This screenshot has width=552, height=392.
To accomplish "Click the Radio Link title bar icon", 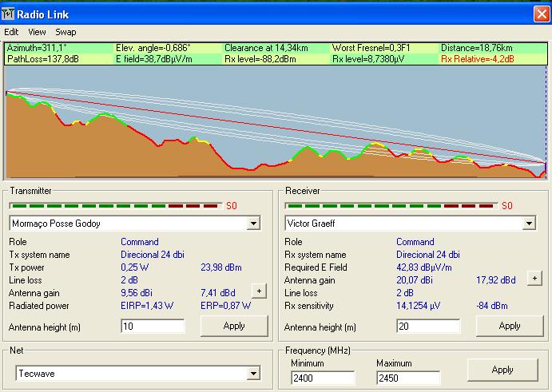I will pyautogui.click(x=10, y=13).
